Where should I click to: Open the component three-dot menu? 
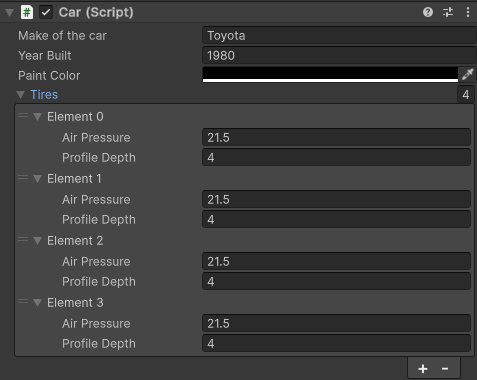coord(468,12)
